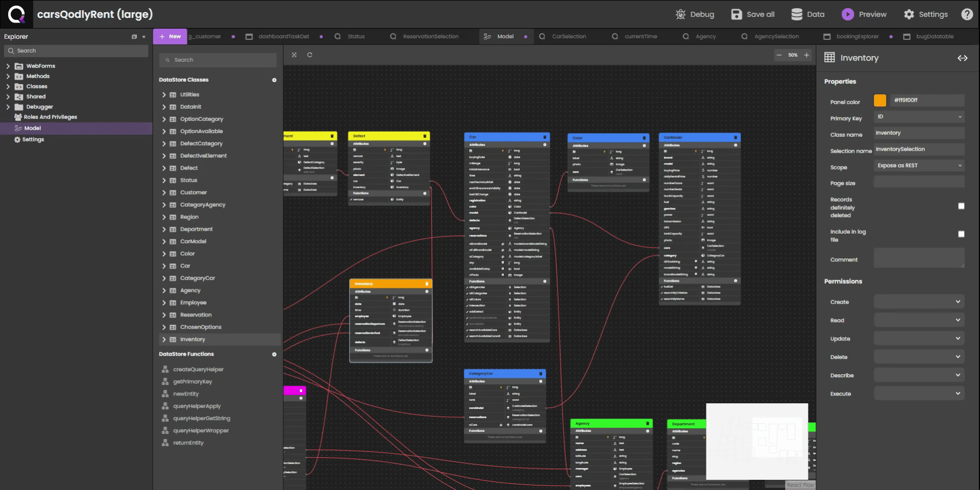Open the Data explorer
Image resolution: width=980 pixels, height=490 pixels.
point(807,14)
